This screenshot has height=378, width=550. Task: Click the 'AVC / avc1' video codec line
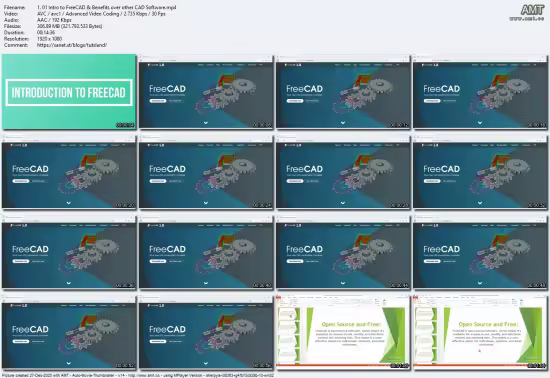(101, 14)
